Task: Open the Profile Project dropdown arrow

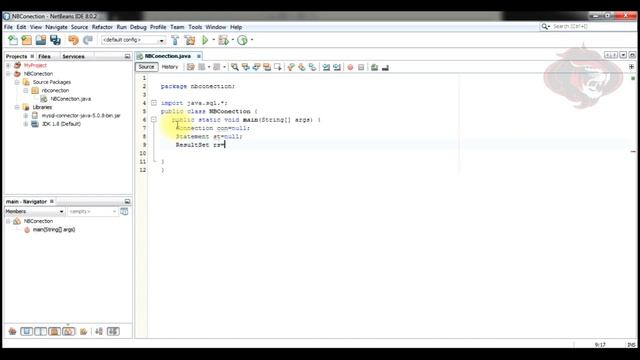Action: 251,40
